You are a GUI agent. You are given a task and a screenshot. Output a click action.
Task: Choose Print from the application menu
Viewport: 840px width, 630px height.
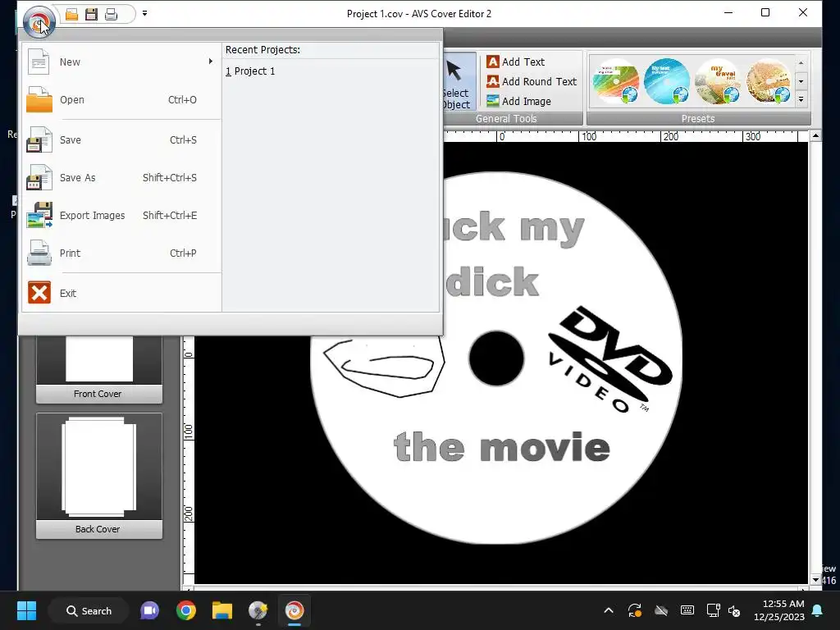121,253
